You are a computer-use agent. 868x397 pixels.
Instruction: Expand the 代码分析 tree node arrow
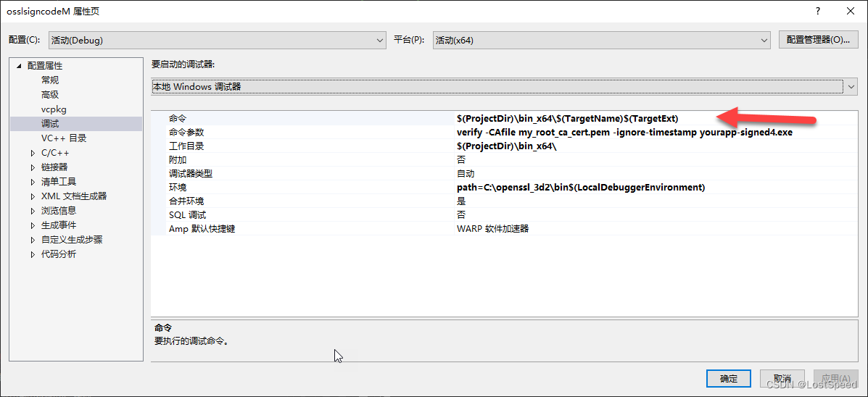33,254
